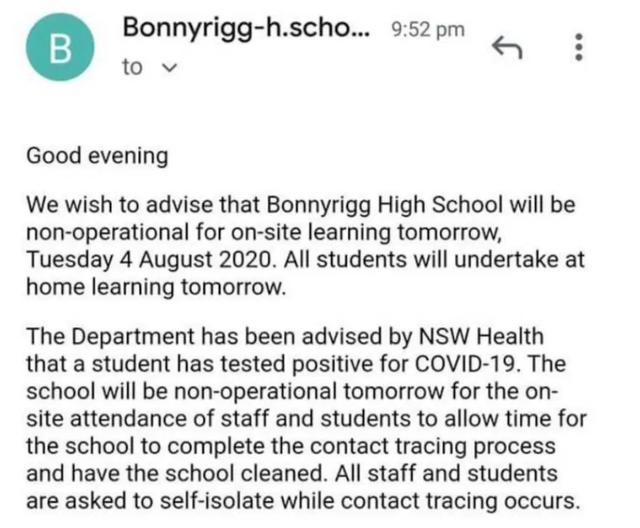The image size is (640, 528).
Task: Click the phrase "home learning tomorrow"
Action: click(x=154, y=287)
